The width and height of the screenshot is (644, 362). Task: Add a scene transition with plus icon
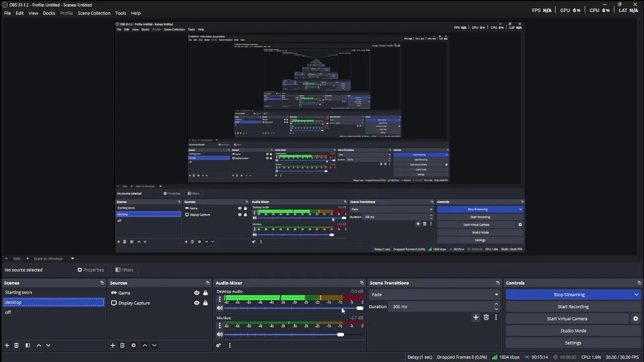tap(476, 317)
